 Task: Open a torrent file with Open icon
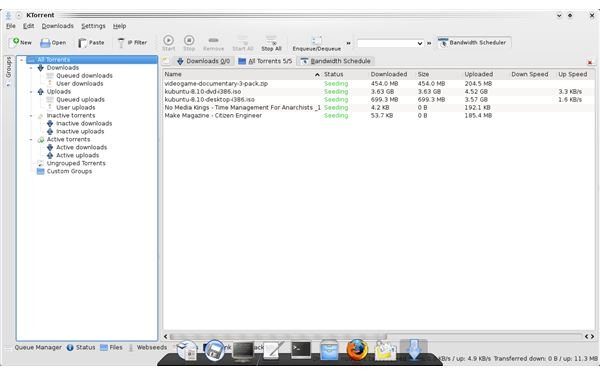53,42
